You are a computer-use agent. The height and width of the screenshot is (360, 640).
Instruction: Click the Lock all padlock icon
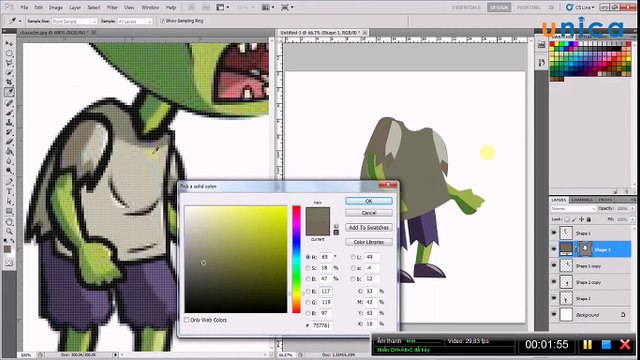coord(589,219)
